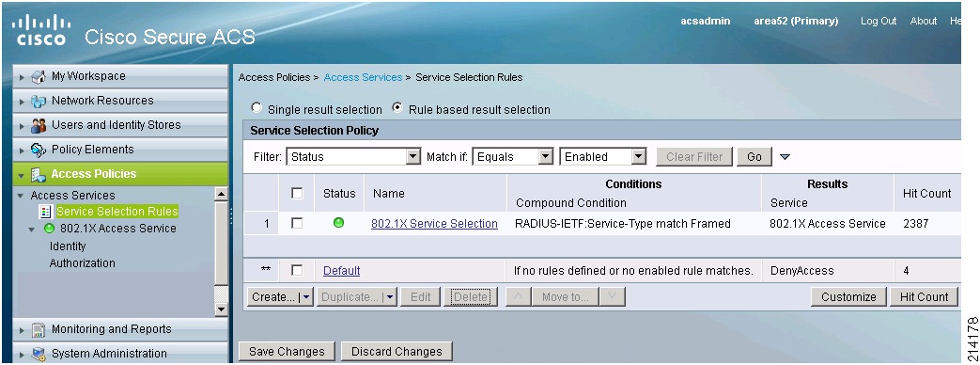Image resolution: width=980 pixels, height=365 pixels.
Task: Click the Save Changes button
Action: [287, 351]
